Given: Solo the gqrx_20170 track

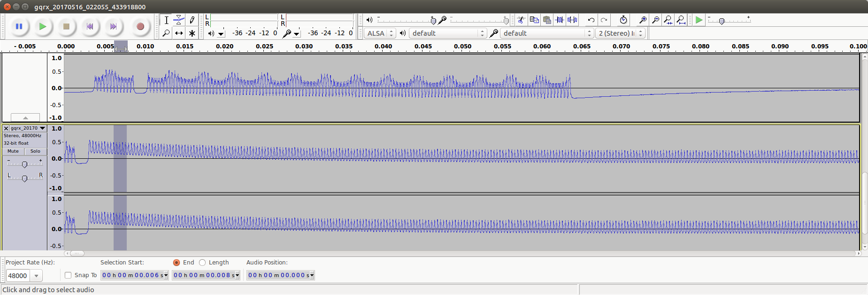Looking at the screenshot, I should click(35, 151).
